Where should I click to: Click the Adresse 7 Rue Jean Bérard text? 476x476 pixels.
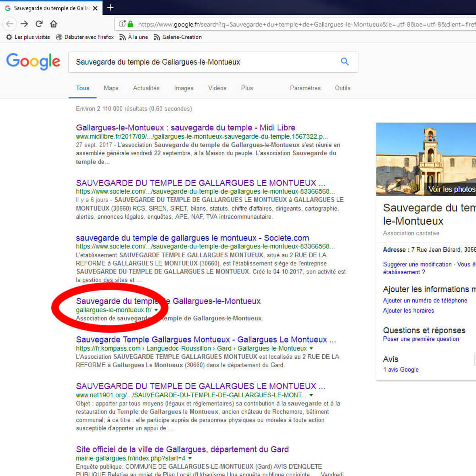point(429,250)
